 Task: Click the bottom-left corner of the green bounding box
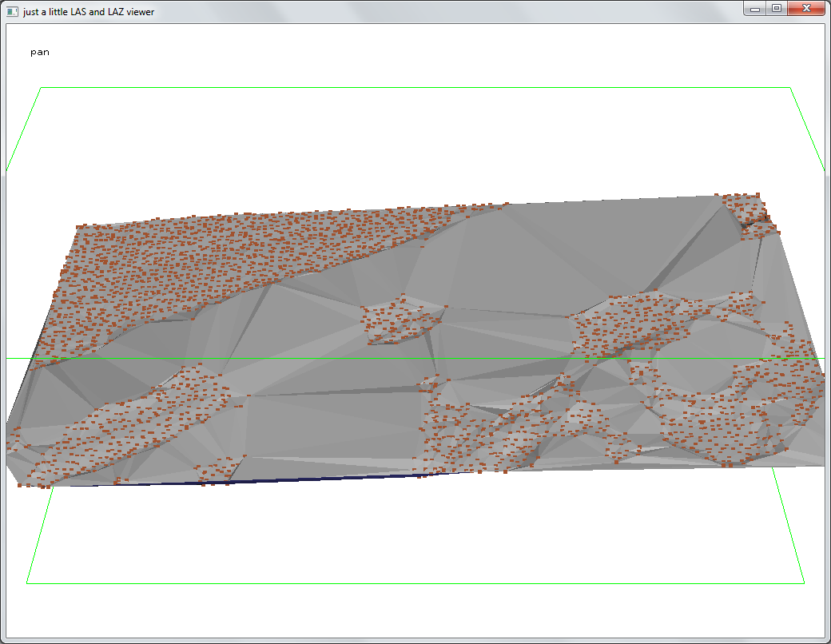(27, 583)
